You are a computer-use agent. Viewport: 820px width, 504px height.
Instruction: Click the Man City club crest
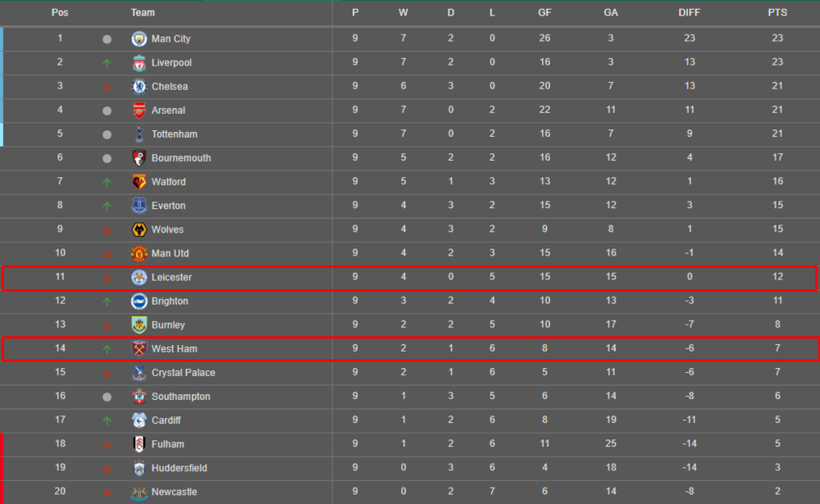[139, 39]
